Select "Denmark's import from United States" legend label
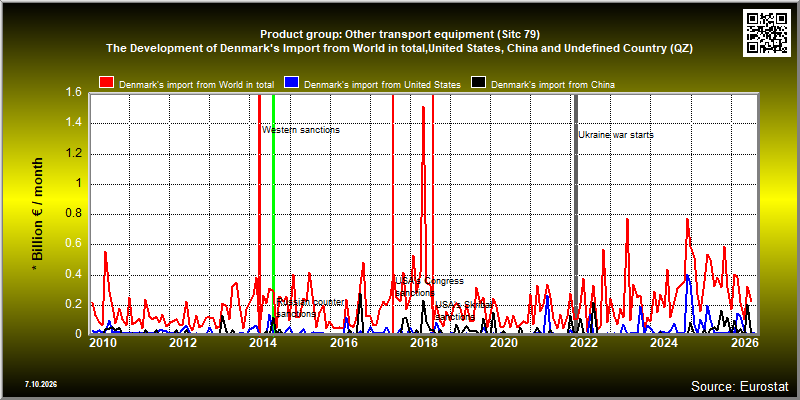 click(382, 85)
